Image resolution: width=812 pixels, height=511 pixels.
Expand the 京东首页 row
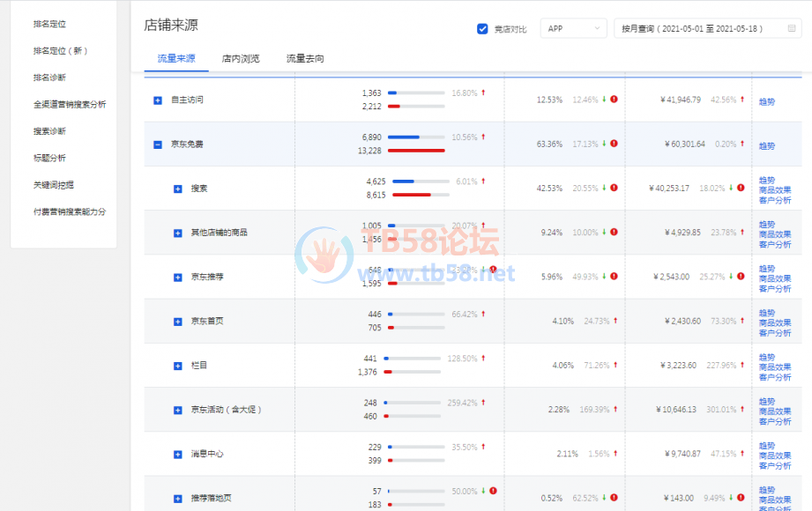tap(177, 322)
